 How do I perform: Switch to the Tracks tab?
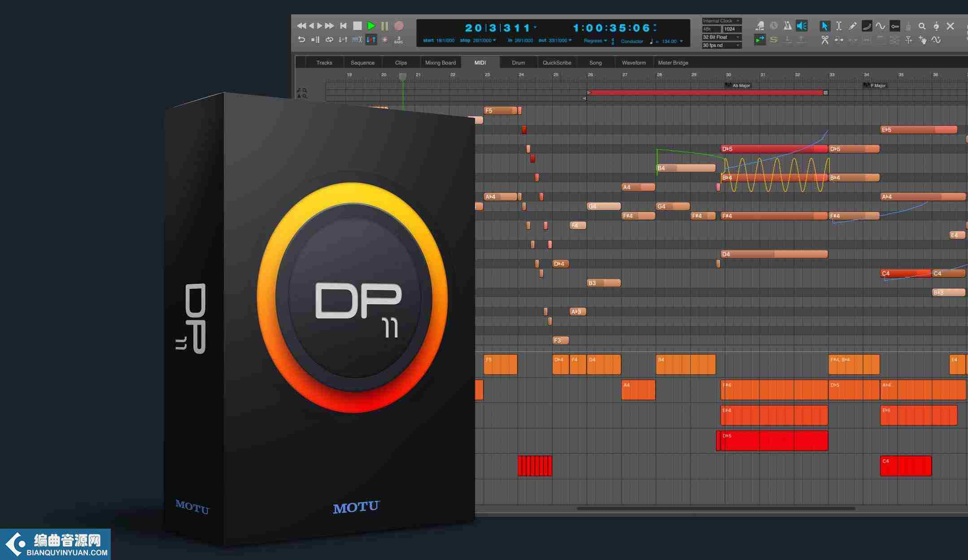coord(324,63)
